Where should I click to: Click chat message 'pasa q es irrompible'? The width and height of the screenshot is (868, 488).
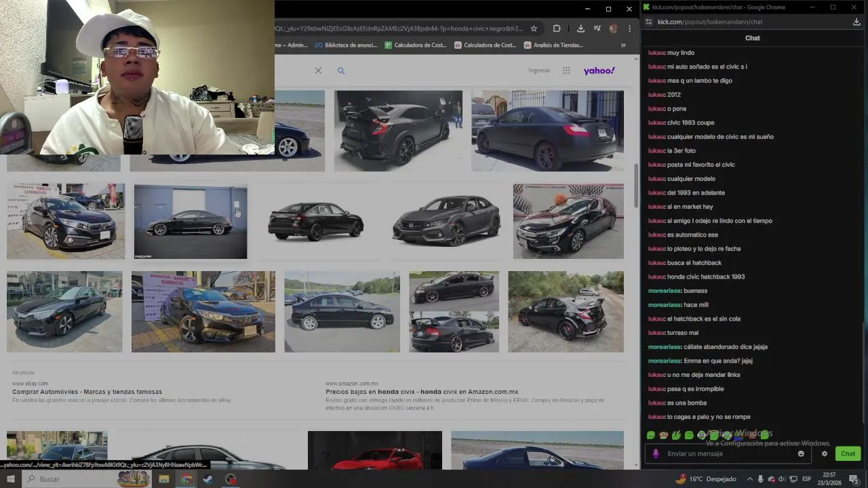[x=695, y=389]
